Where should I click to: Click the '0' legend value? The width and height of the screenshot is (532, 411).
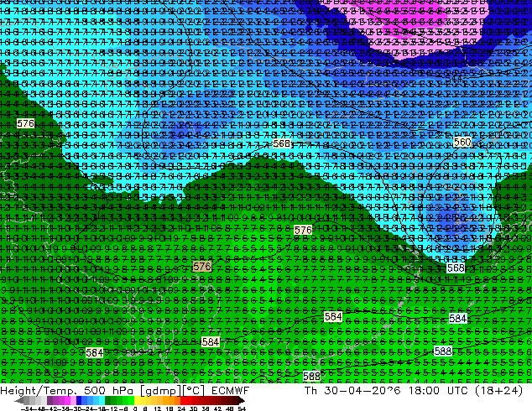click(x=135, y=408)
